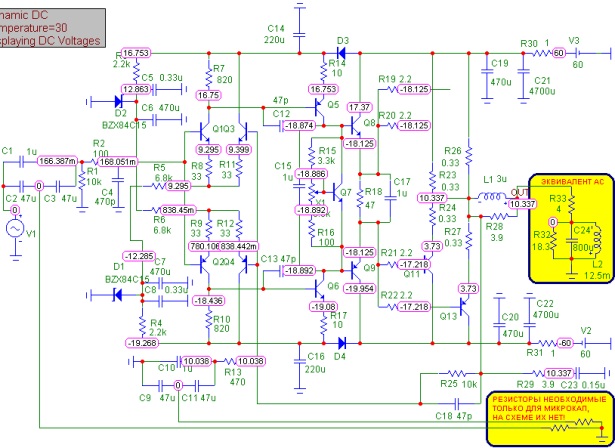Click the ЭКВИВАЛЕНТ АС heading text
This screenshot has height=448, width=615.
(x=572, y=182)
